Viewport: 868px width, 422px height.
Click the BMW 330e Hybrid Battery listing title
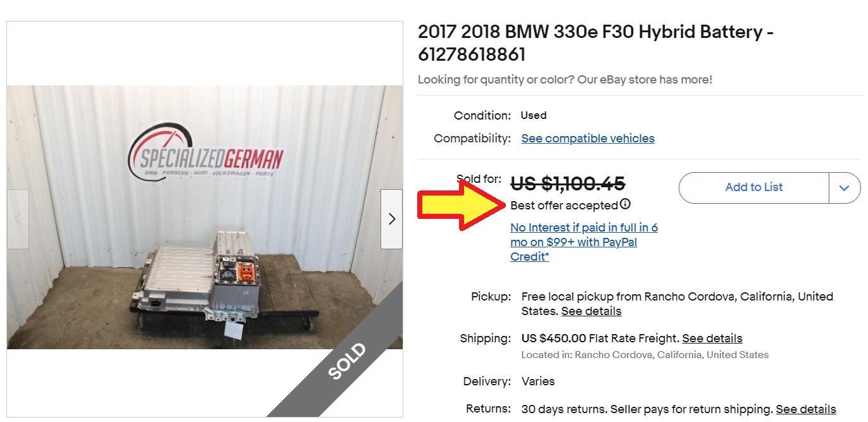click(595, 43)
